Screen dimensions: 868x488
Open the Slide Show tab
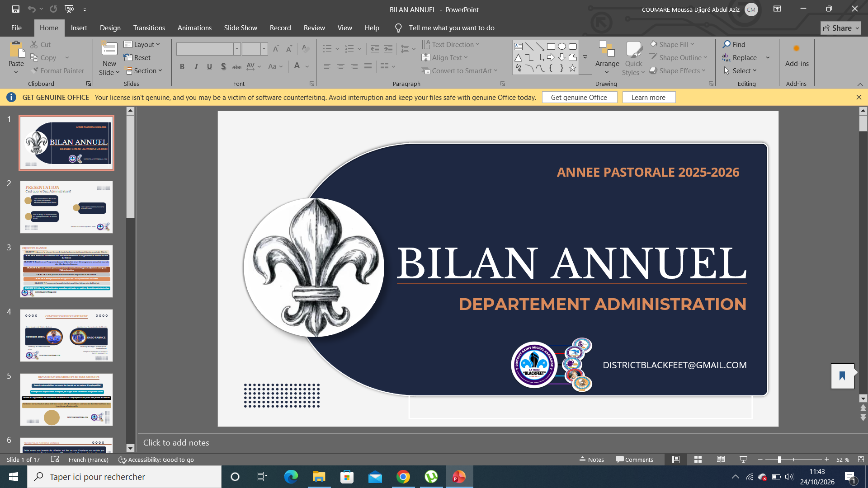(241, 28)
